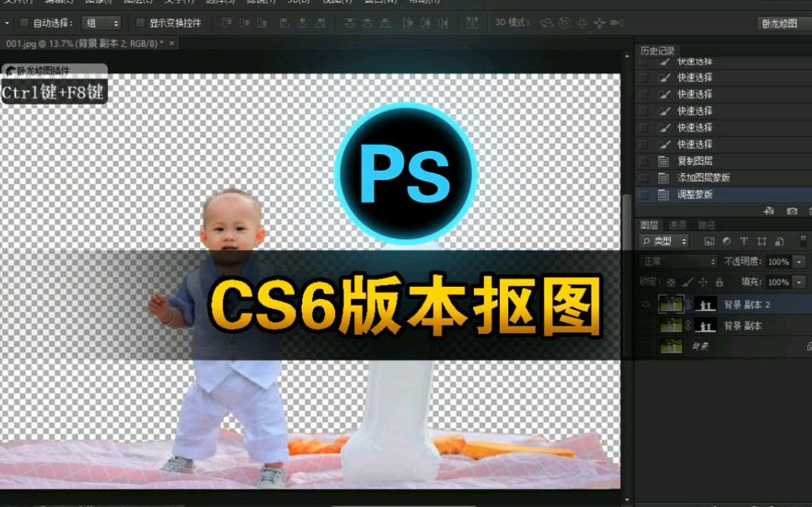The height and width of the screenshot is (507, 812).
Task: Switch to the 图层 tab
Action: tap(649, 225)
